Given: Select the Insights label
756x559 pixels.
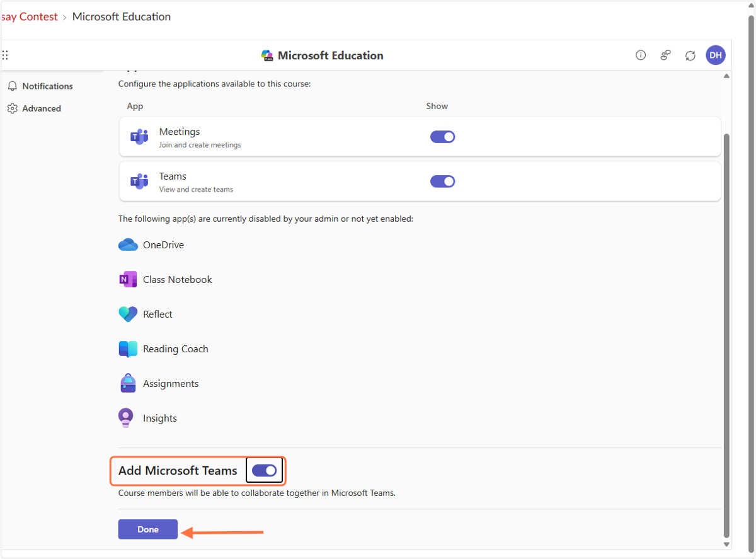Looking at the screenshot, I should [x=160, y=418].
